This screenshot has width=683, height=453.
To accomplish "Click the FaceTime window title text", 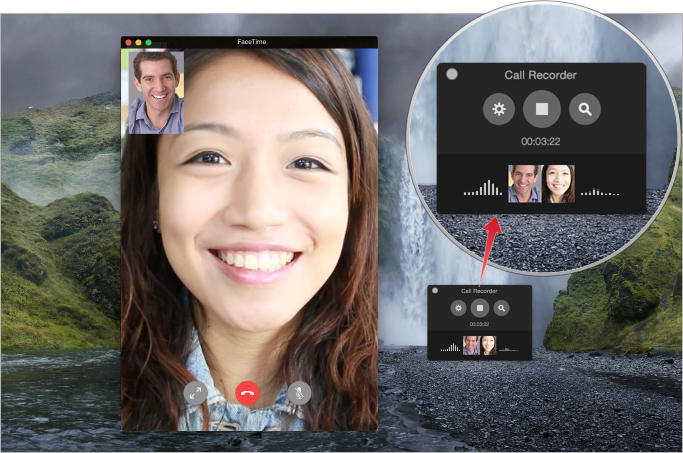I will pos(252,42).
